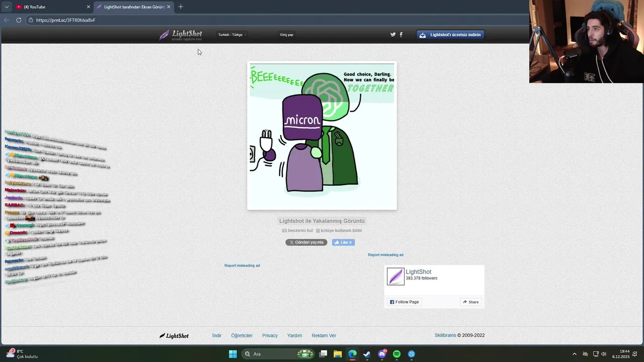View site information icon in address bar
This screenshot has height=362, width=644.
click(31, 20)
